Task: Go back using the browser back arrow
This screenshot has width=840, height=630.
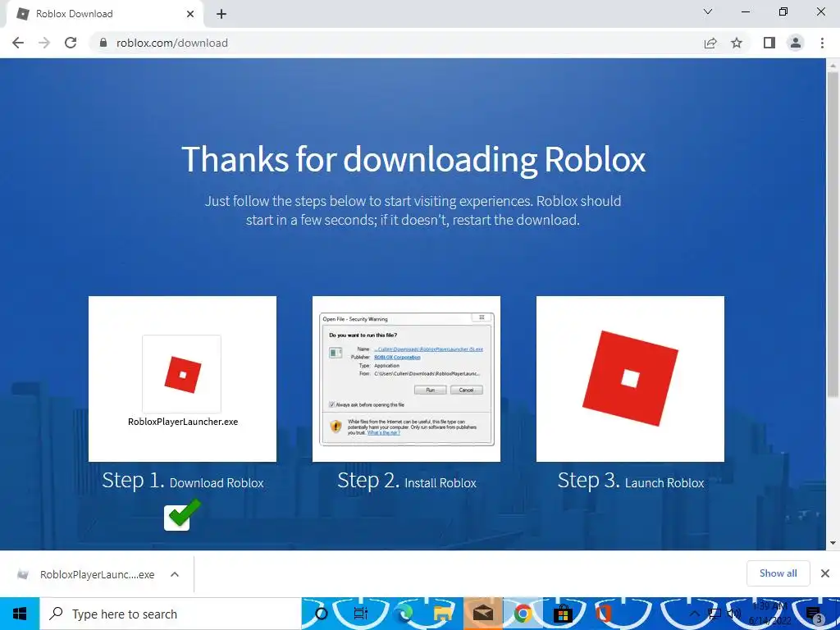Action: [x=18, y=43]
